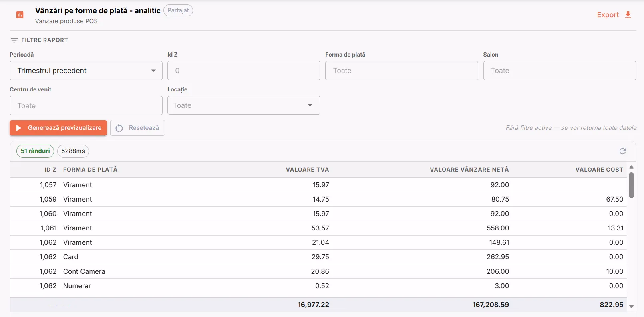This screenshot has height=317, width=644.
Task: Click the total TVA 16,977.22
Action: [313, 305]
